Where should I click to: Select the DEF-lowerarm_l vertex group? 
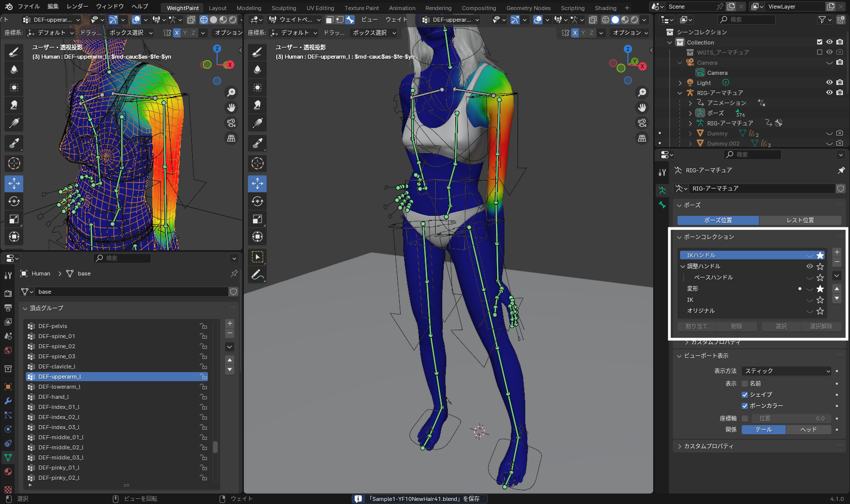[60, 387]
